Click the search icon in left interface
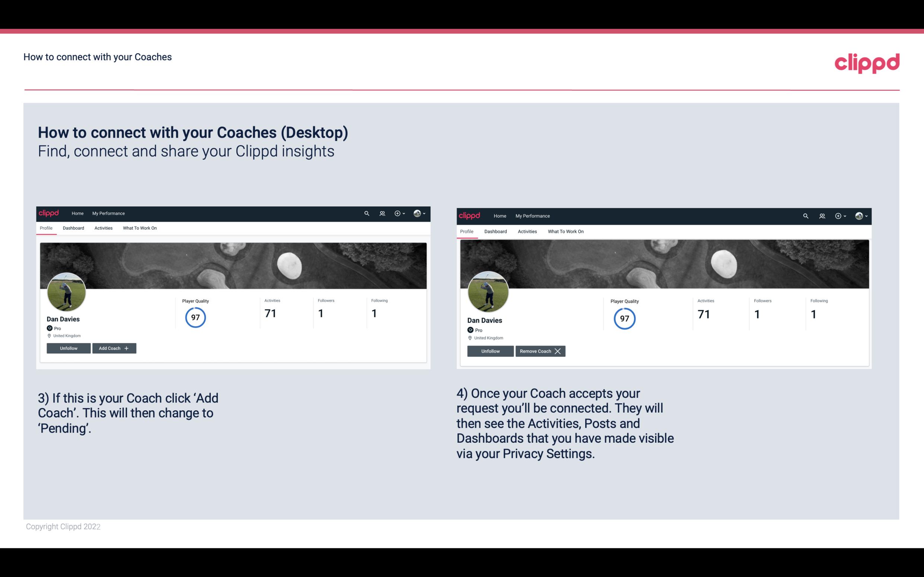Viewport: 924px width, 577px height. [367, 213]
